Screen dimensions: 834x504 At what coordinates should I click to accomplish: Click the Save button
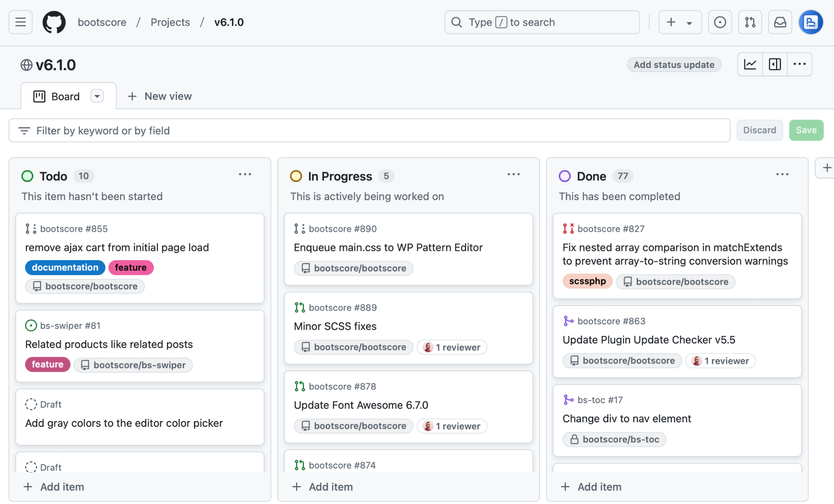coord(806,130)
